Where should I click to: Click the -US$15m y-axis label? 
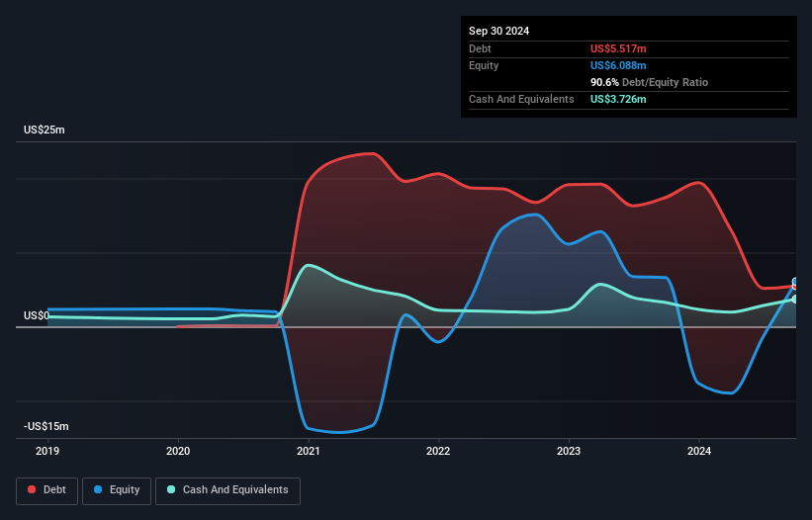point(45,426)
